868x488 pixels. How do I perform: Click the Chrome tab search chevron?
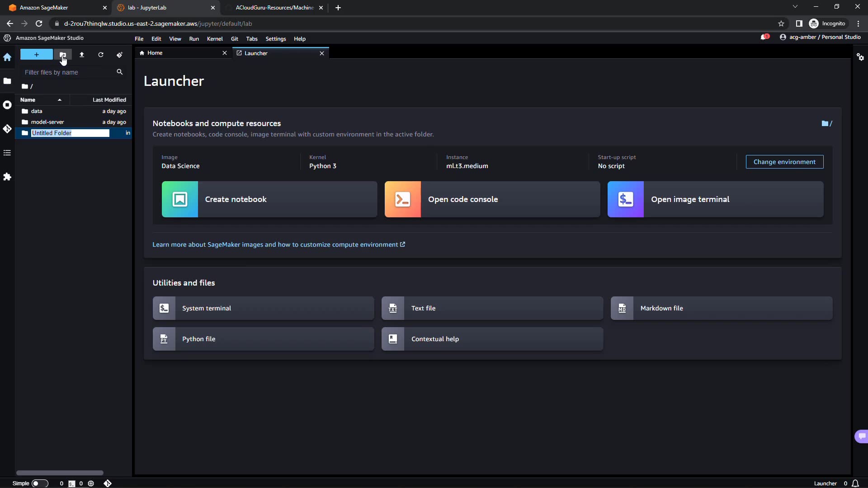[x=795, y=7]
